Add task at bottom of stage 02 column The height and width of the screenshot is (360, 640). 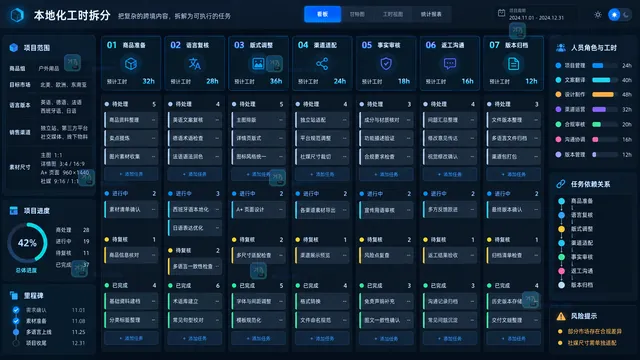tap(195, 338)
